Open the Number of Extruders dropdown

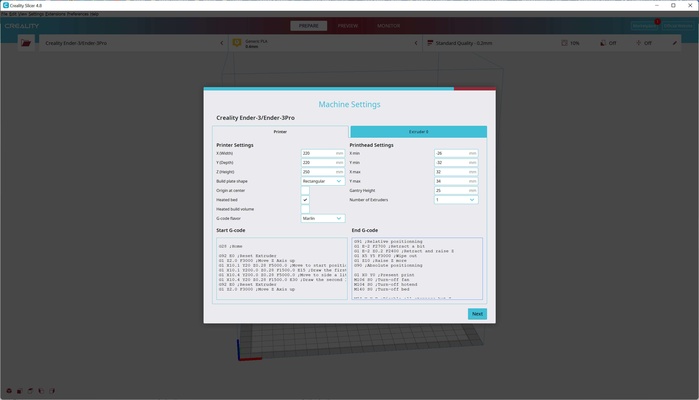[x=456, y=200]
